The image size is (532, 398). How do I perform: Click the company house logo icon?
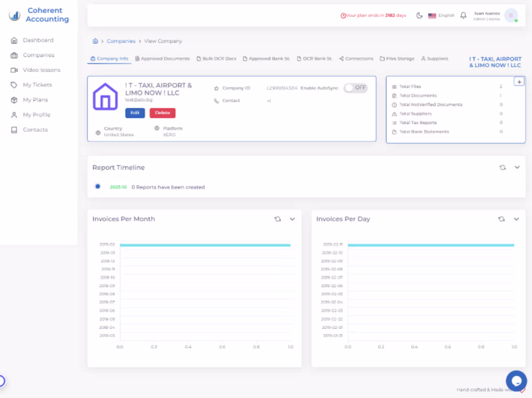point(105,97)
